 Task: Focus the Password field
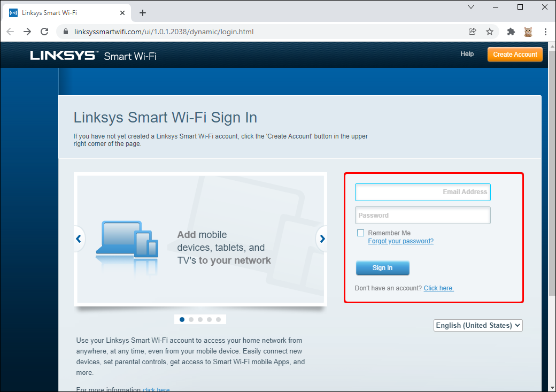[x=423, y=216]
